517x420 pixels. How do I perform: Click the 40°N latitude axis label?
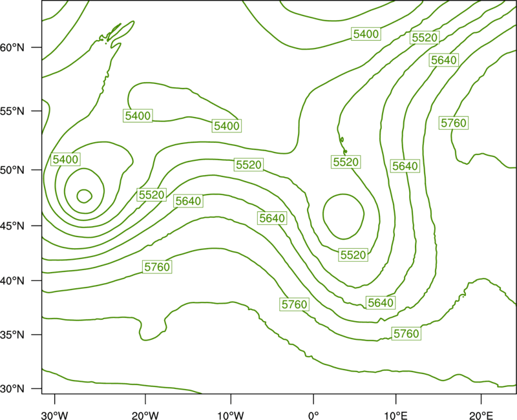pyautogui.click(x=12, y=281)
